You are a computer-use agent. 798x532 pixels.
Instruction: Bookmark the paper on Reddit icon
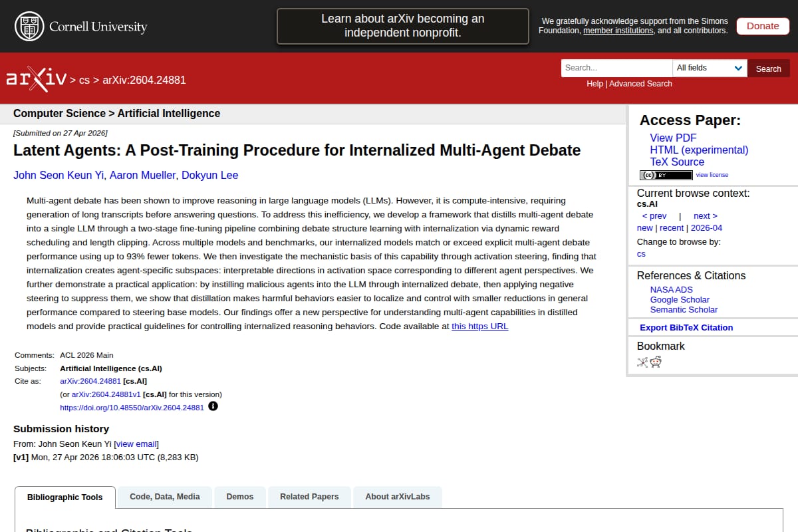(656, 362)
